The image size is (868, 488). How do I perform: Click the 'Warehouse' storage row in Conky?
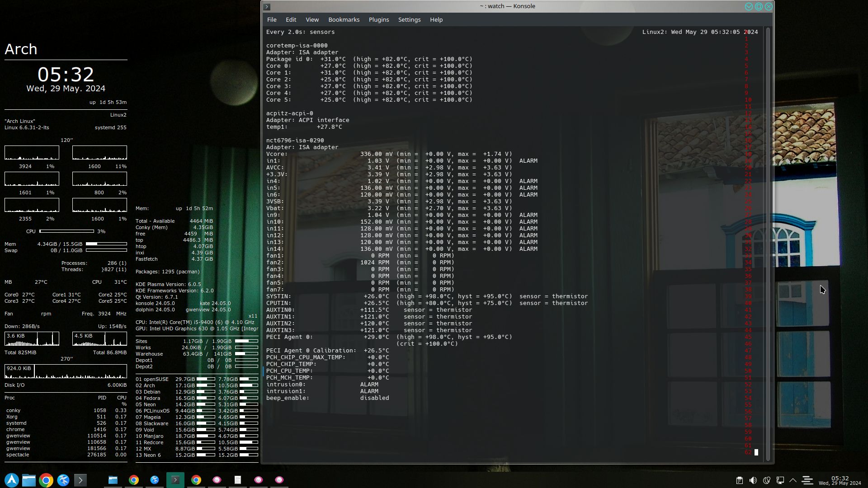(x=197, y=354)
